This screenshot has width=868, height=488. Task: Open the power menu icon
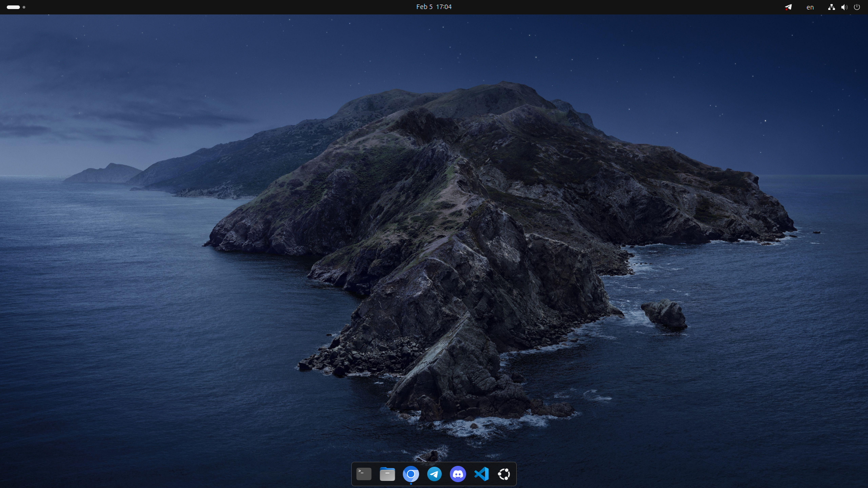tap(857, 7)
